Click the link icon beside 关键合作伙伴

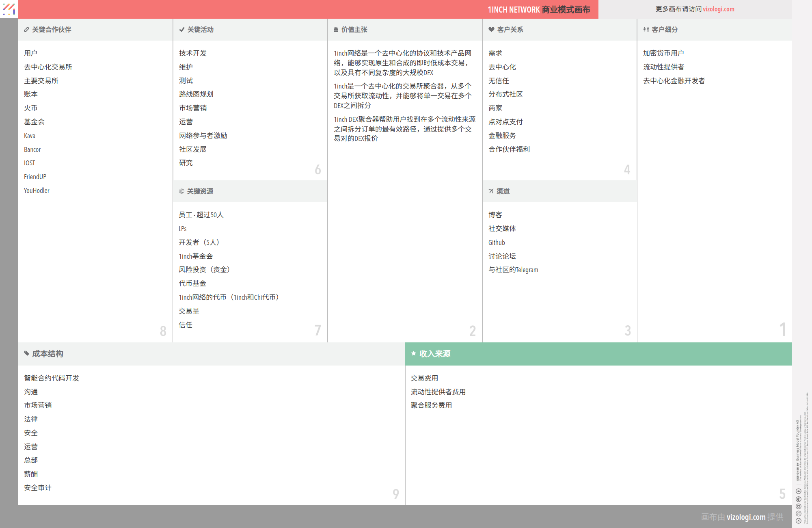pyautogui.click(x=26, y=30)
